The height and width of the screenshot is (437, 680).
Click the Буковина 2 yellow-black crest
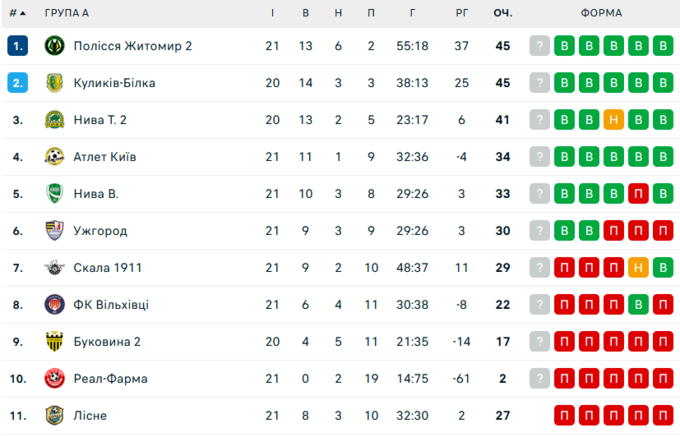[55, 342]
